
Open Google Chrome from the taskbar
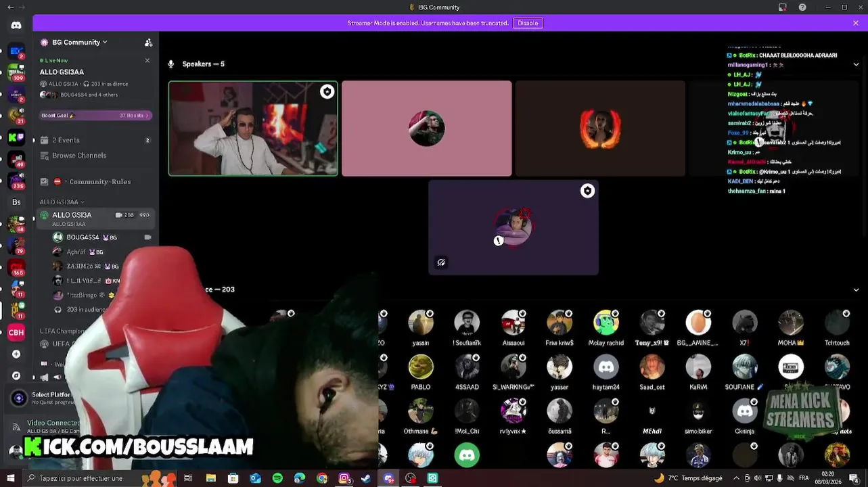(x=322, y=478)
